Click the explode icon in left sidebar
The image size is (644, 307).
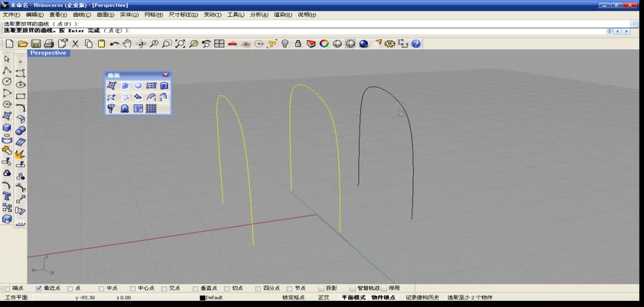click(21, 153)
